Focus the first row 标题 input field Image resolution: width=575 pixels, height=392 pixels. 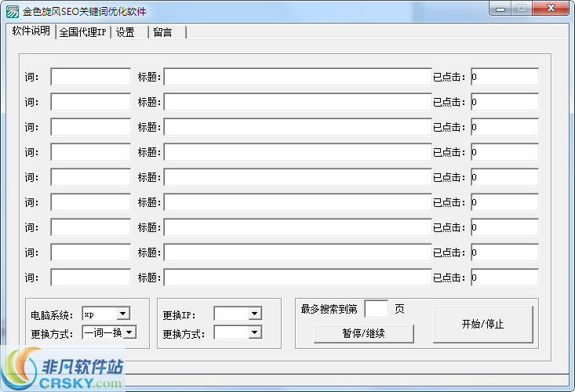pyautogui.click(x=297, y=77)
